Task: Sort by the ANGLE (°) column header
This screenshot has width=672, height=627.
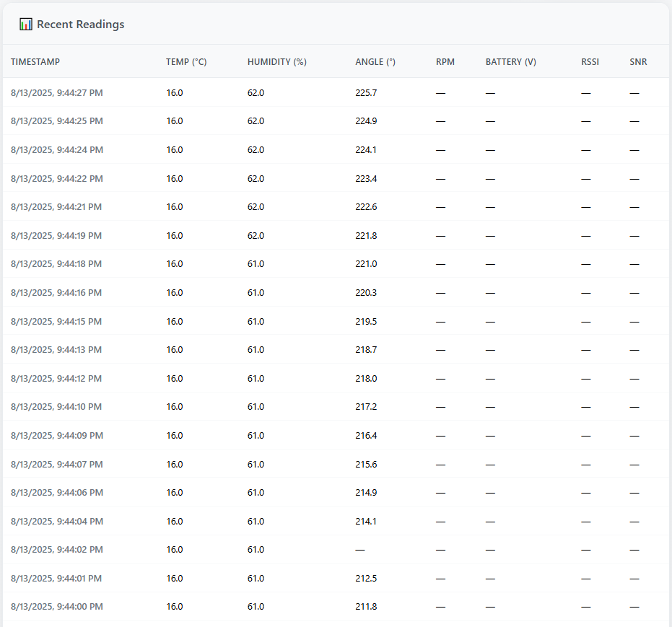Action: tap(375, 62)
